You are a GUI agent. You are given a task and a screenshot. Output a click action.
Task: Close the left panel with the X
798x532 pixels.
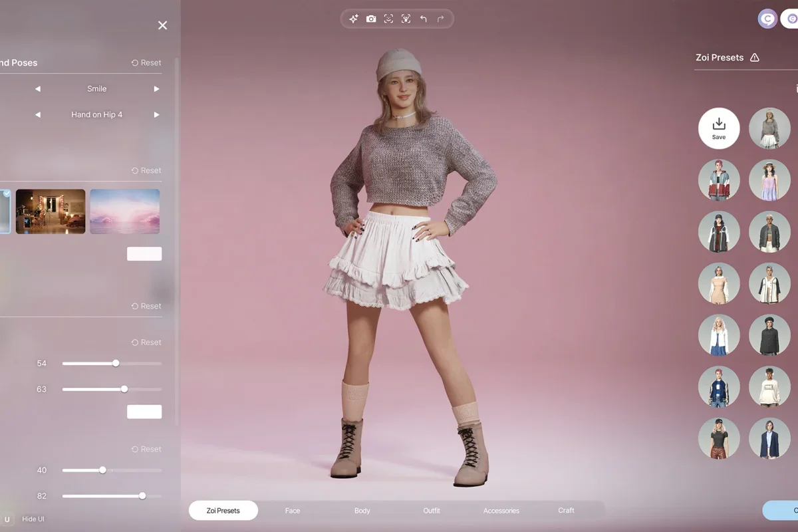click(162, 25)
